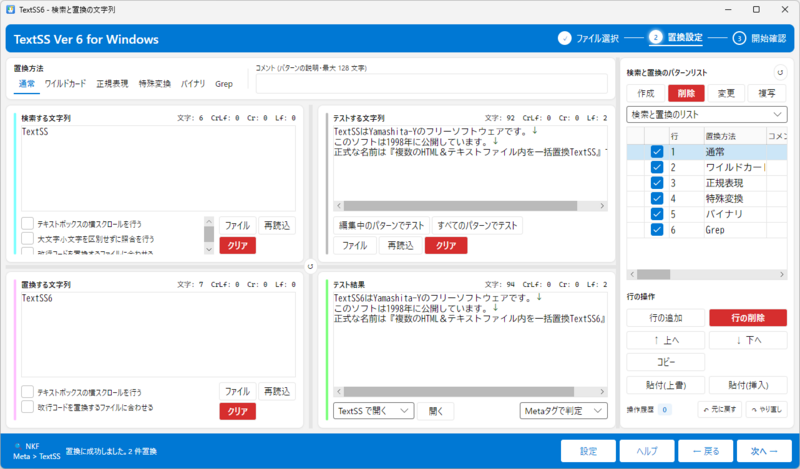Click the up arrow of search options scrollbar
The image size is (800, 469).
pos(209,221)
